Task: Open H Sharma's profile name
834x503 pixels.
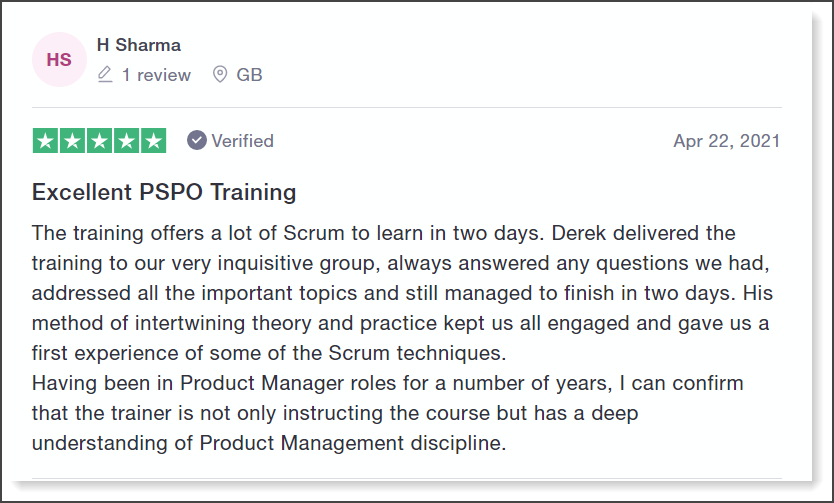Action: (139, 45)
